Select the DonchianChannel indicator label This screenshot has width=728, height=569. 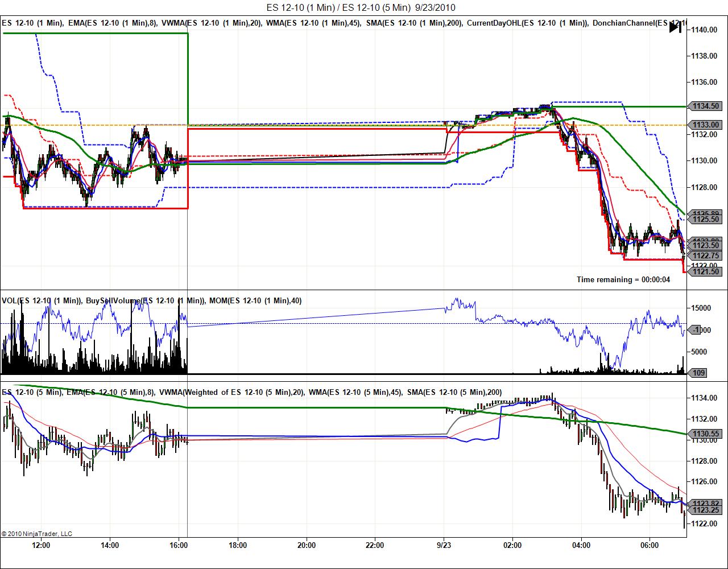(640, 23)
